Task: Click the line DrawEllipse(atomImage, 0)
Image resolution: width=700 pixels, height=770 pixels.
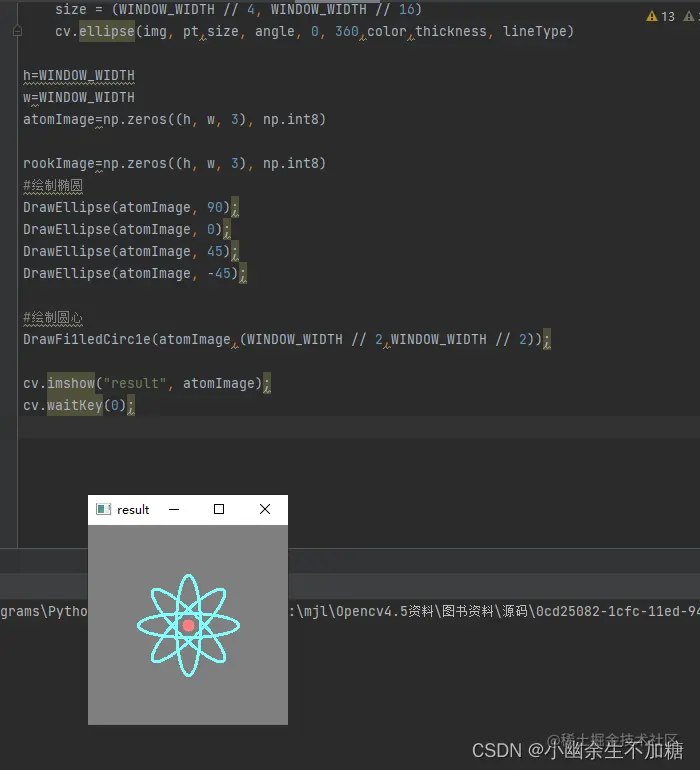Action: (x=127, y=229)
